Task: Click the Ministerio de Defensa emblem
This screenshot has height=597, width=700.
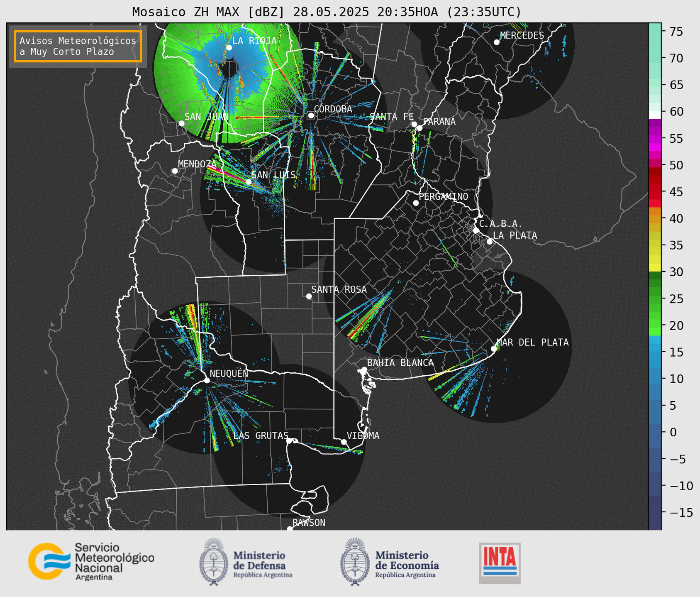Action: pyautogui.click(x=213, y=562)
